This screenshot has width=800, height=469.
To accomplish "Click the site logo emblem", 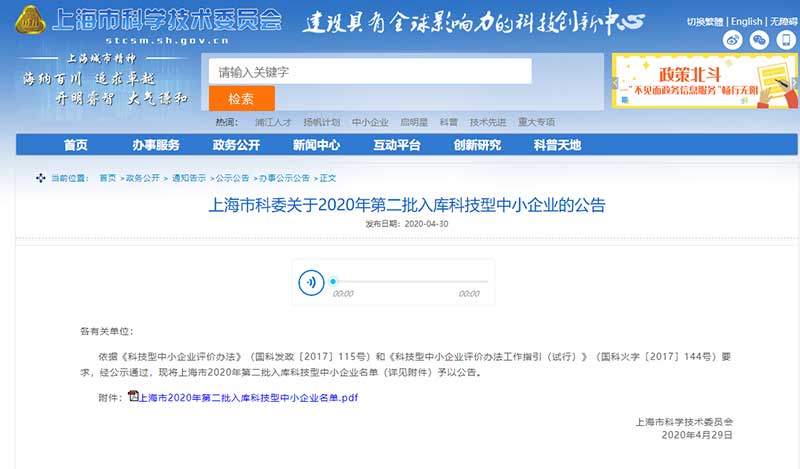I will [32, 22].
